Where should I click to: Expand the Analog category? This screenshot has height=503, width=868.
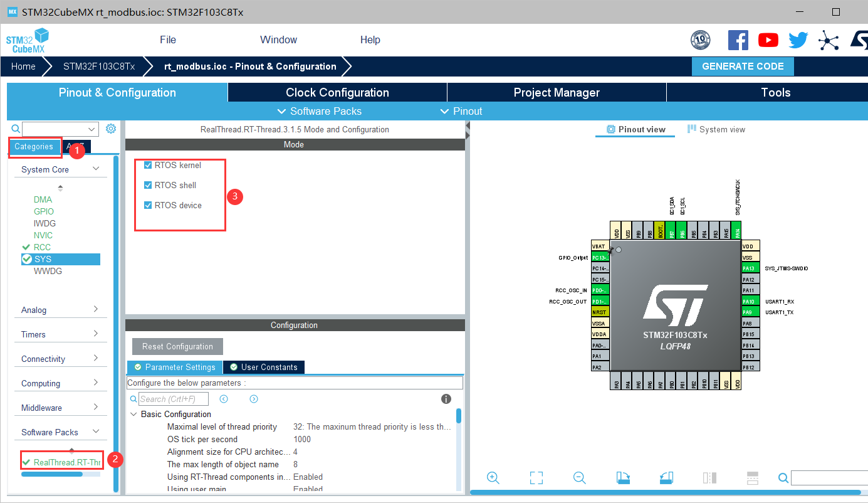coord(96,309)
